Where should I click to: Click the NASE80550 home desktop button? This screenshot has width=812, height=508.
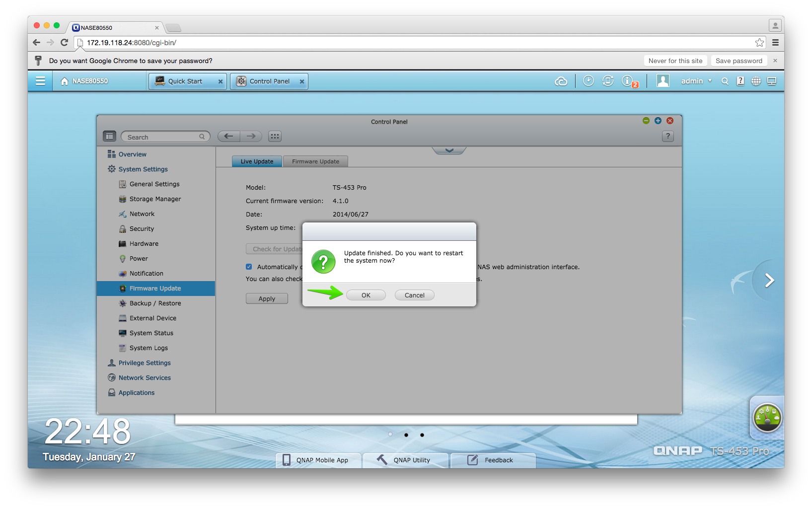point(84,81)
